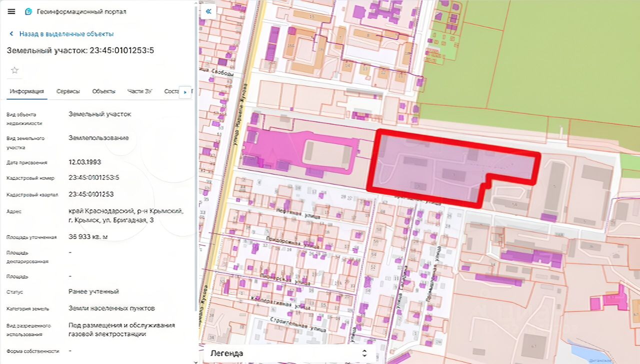This screenshot has height=364, width=640.
Task: Open the Части ЗУ tab
Action: [x=139, y=91]
